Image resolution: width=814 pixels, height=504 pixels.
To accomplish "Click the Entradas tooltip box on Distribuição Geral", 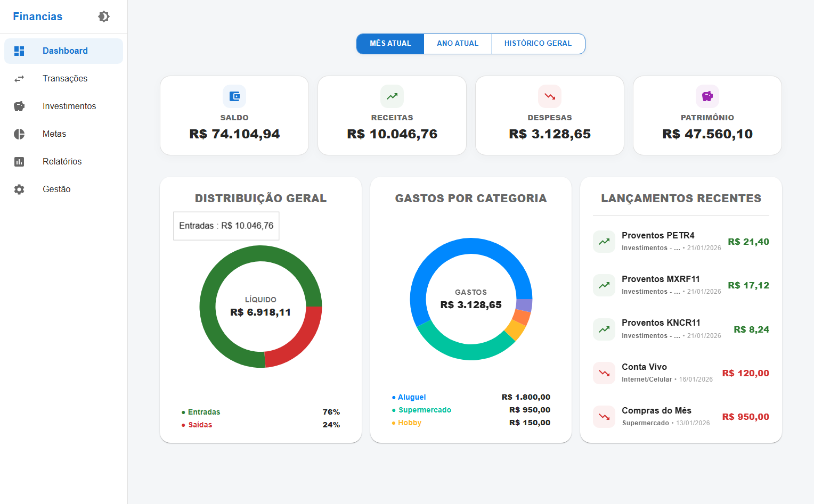I will click(226, 226).
